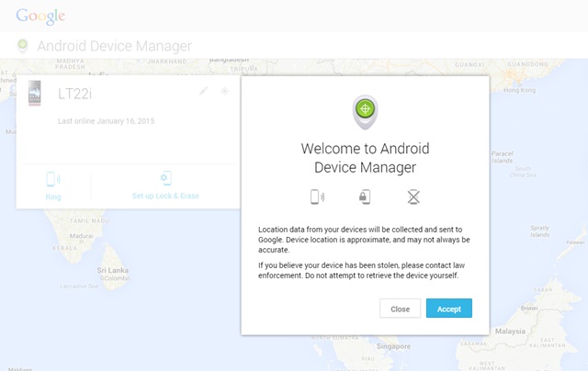This screenshot has height=371, width=588.
Task: Click the ringing phone icon in dialog
Action: (317, 197)
